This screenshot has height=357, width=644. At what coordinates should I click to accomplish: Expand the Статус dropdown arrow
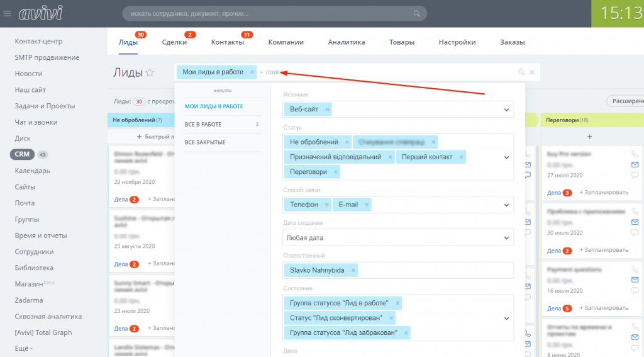coord(506,157)
